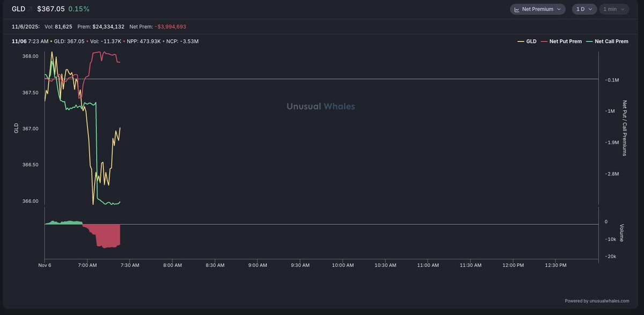
Task: Click the 0.15% price change indicator
Action: click(79, 9)
